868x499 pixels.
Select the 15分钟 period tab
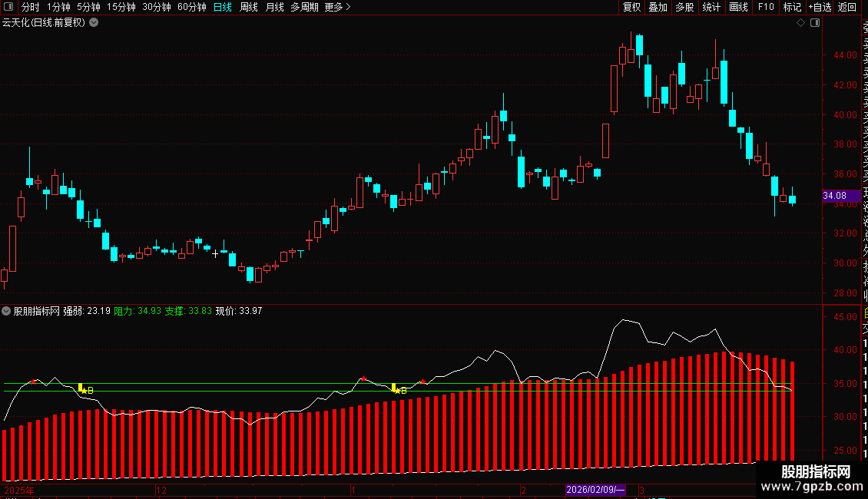click(121, 7)
